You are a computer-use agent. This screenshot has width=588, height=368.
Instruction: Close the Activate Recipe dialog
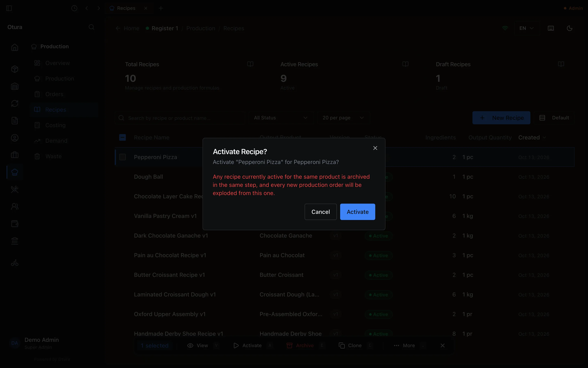point(375,148)
